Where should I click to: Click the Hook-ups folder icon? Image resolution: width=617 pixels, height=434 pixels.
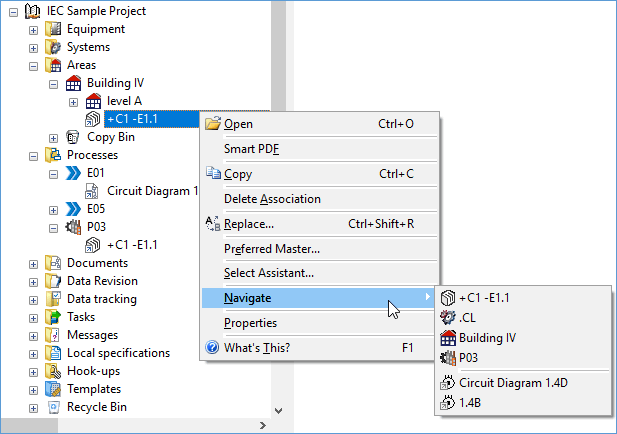pyautogui.click(x=53, y=371)
